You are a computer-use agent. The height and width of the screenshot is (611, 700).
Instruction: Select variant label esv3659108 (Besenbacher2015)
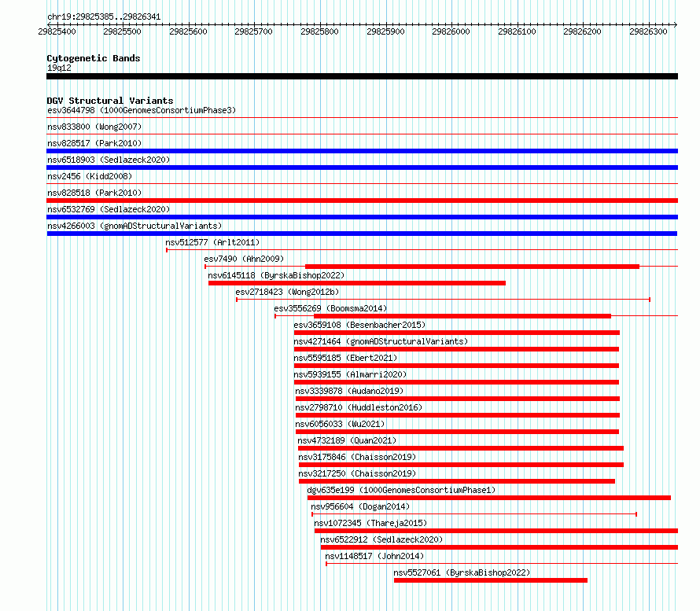pyautogui.click(x=359, y=325)
